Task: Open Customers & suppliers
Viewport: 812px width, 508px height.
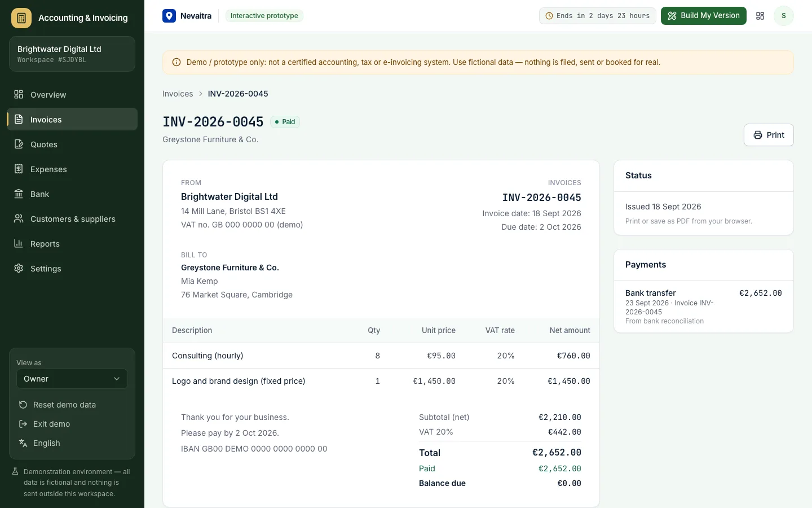Action: tap(72, 219)
